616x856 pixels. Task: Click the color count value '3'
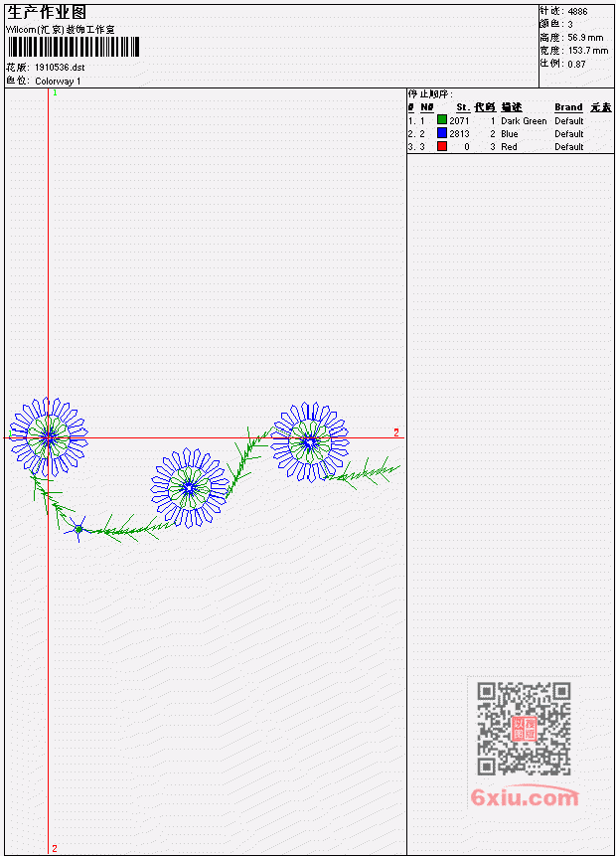click(570, 25)
